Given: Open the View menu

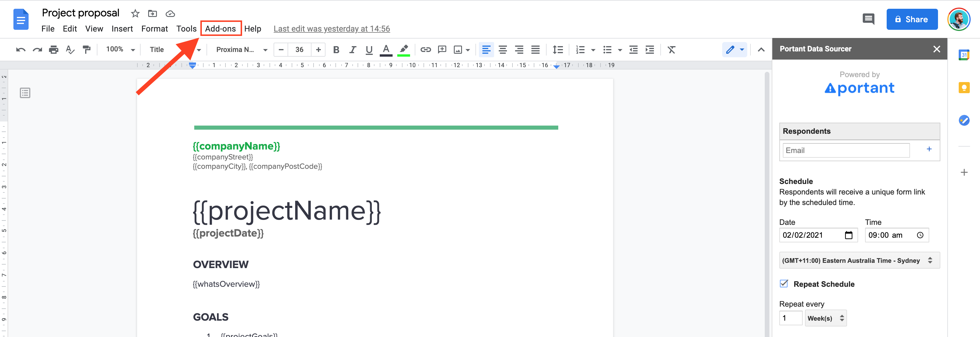Looking at the screenshot, I should coord(94,29).
